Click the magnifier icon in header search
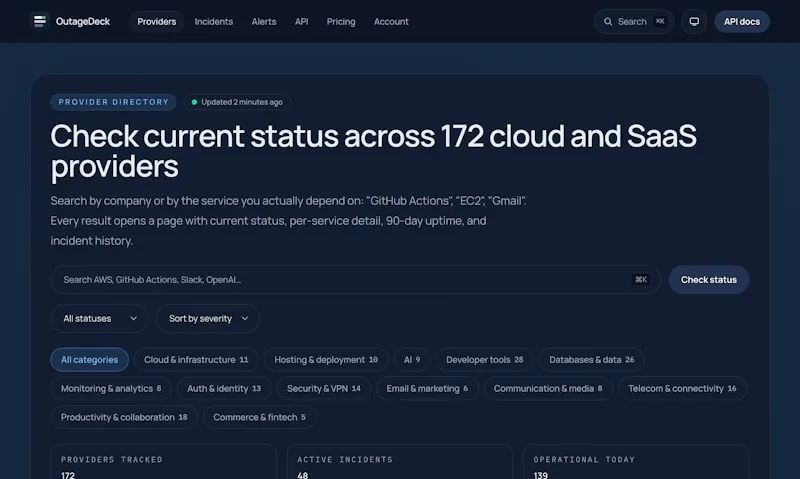Screen dimensions: 800x479 point(608,21)
